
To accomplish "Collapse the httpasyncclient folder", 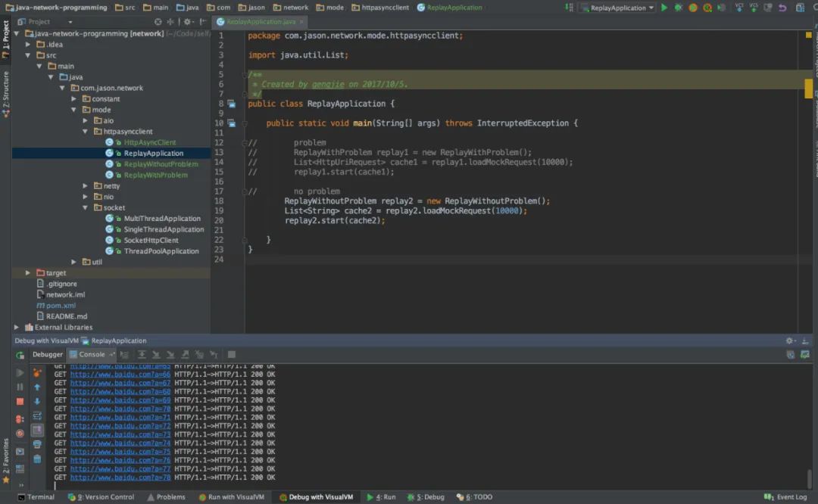I will 86,132.
